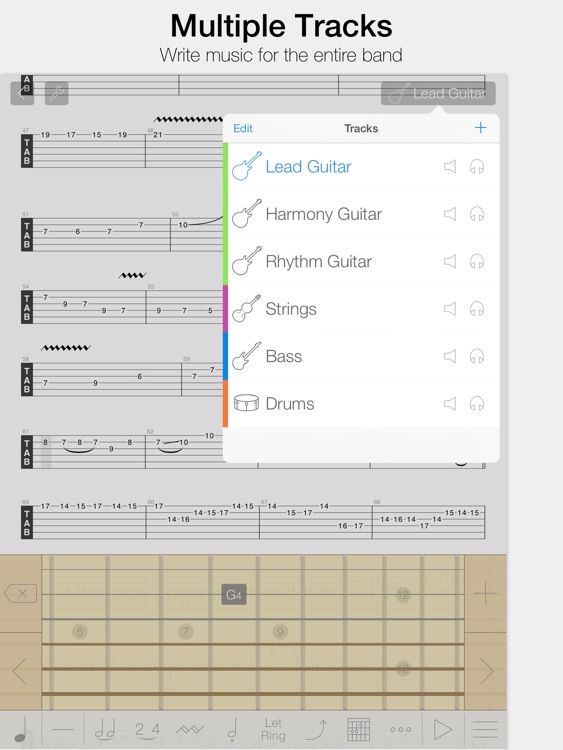Screen dimensions: 563x750
Task: Solo the Rhythm Guitar track headphones
Action: coord(476,261)
